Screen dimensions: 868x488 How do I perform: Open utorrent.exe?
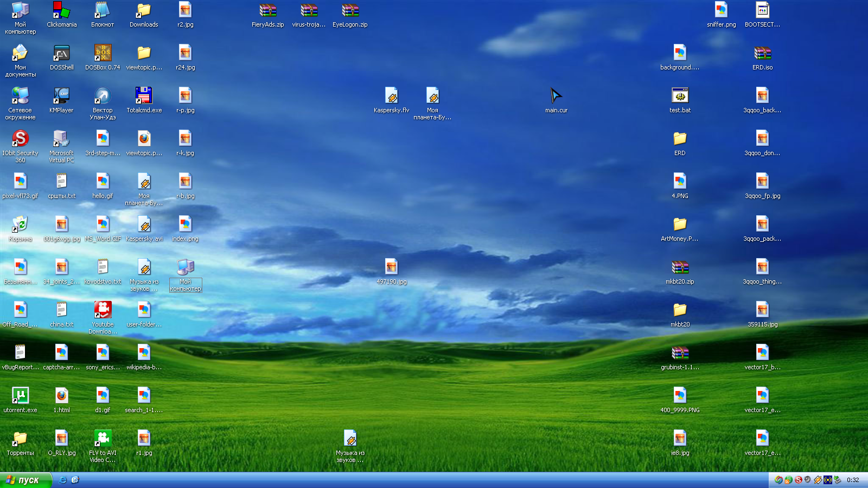(x=20, y=395)
